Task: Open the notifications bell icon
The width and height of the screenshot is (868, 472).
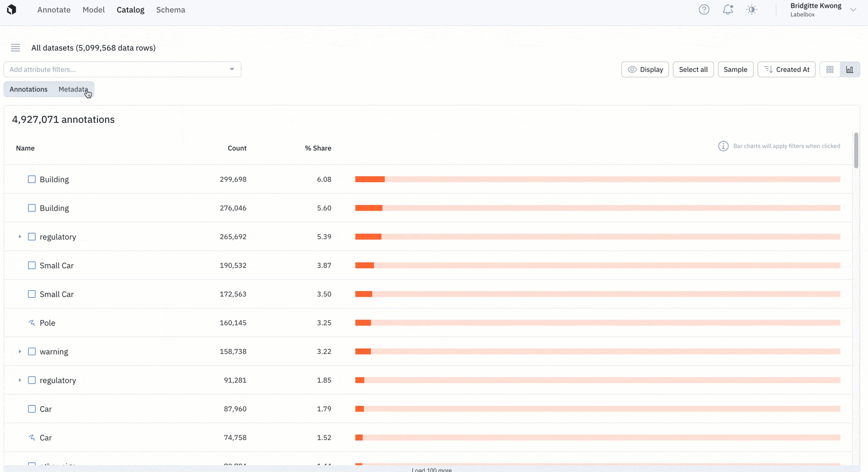Action: 728,9
